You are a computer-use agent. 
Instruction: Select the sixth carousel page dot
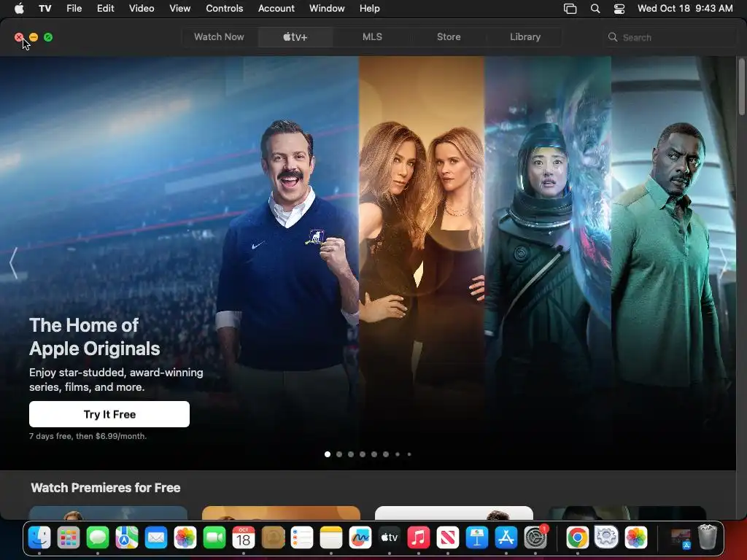[x=386, y=454]
